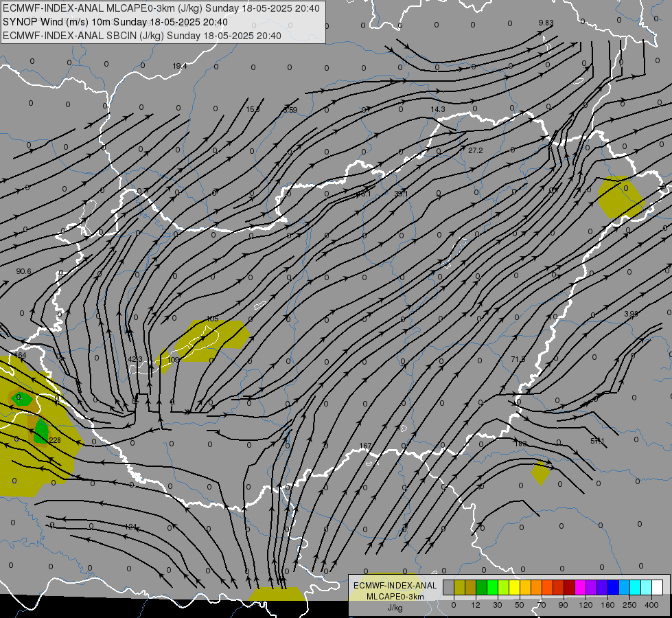Click the 109 value on the map
The height and width of the screenshot is (618, 672).
(173, 360)
